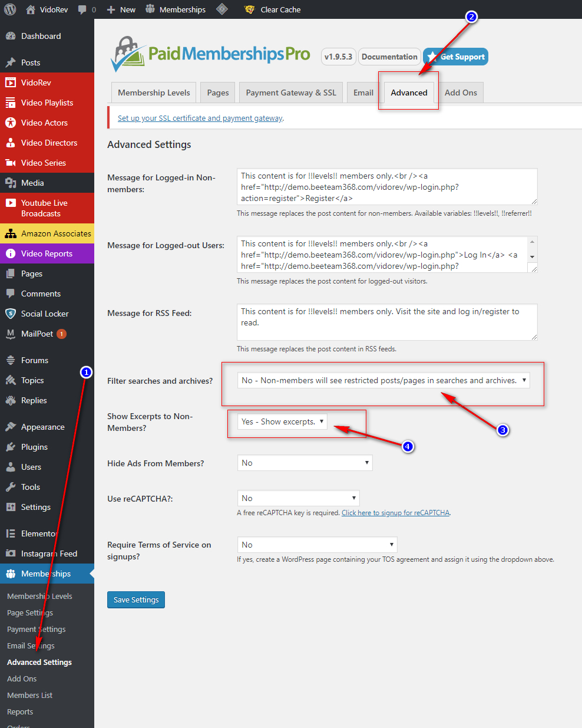Click the Dashboard gauge icon in sidebar
The height and width of the screenshot is (728, 582).
11,36
